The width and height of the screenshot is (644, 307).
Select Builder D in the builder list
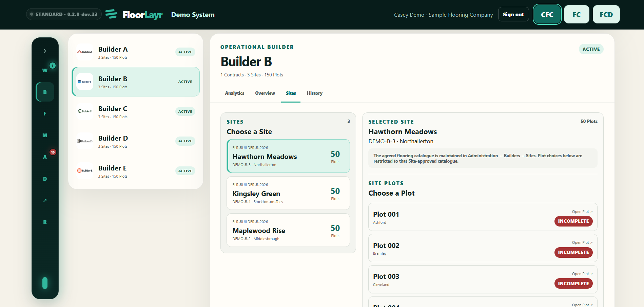(136, 141)
